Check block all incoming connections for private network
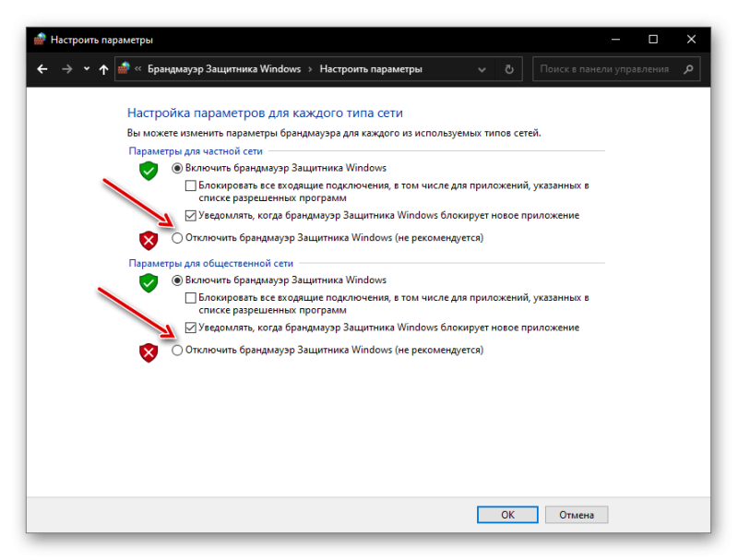The image size is (738, 560). pyautogui.click(x=191, y=185)
